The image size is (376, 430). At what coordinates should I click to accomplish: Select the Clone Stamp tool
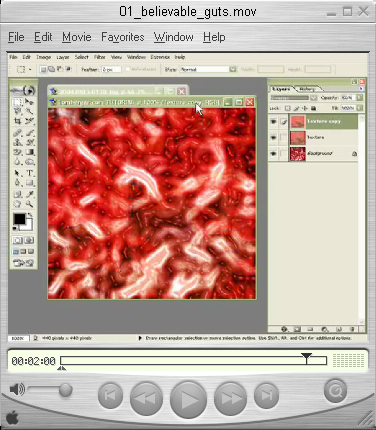tap(18, 142)
